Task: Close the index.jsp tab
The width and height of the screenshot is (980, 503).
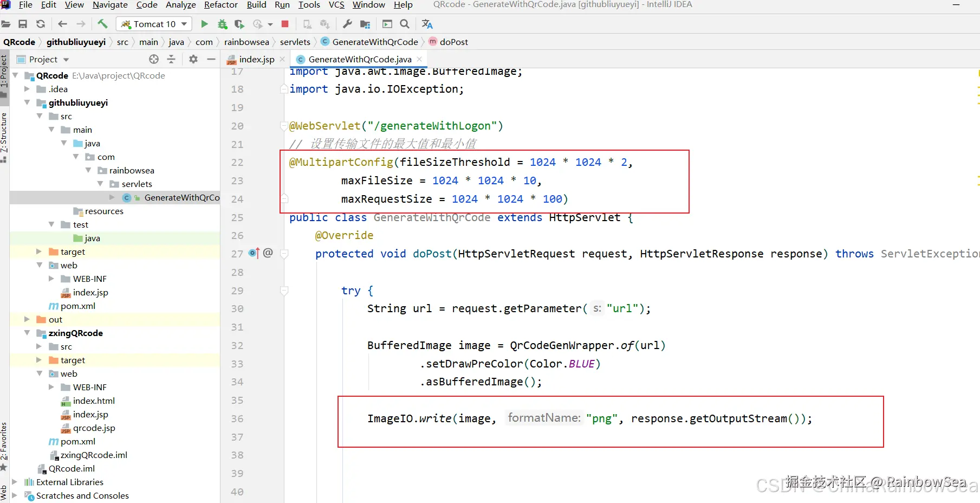Action: [282, 59]
